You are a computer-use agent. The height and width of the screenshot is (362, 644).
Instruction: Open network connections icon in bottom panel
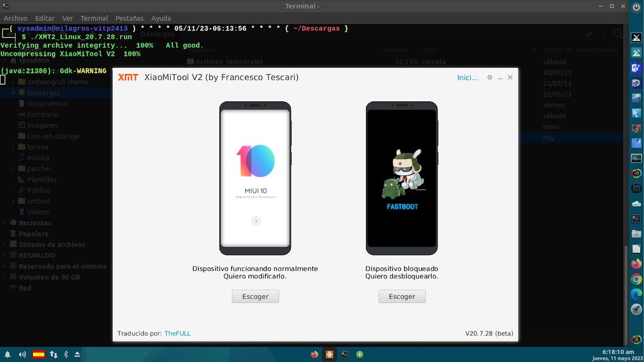54,354
